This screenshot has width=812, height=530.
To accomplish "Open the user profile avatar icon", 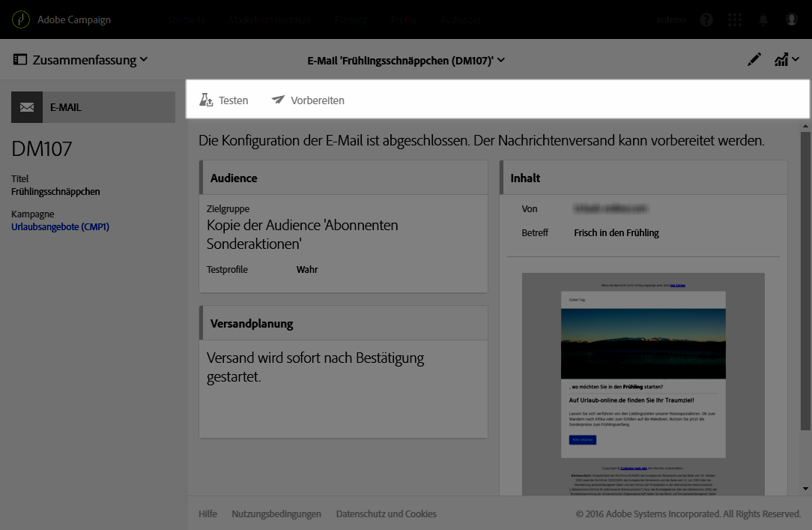I will tap(791, 19).
